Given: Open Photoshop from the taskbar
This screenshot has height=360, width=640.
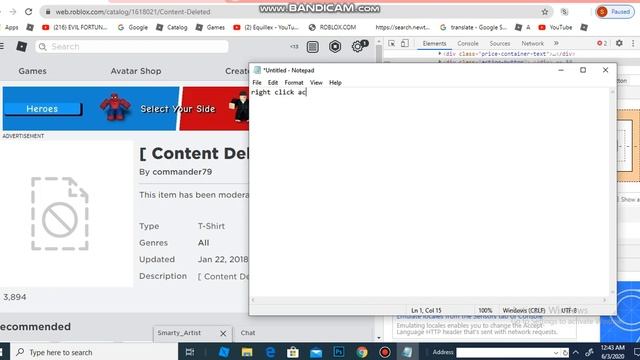Looking at the screenshot, I should click(338, 352).
